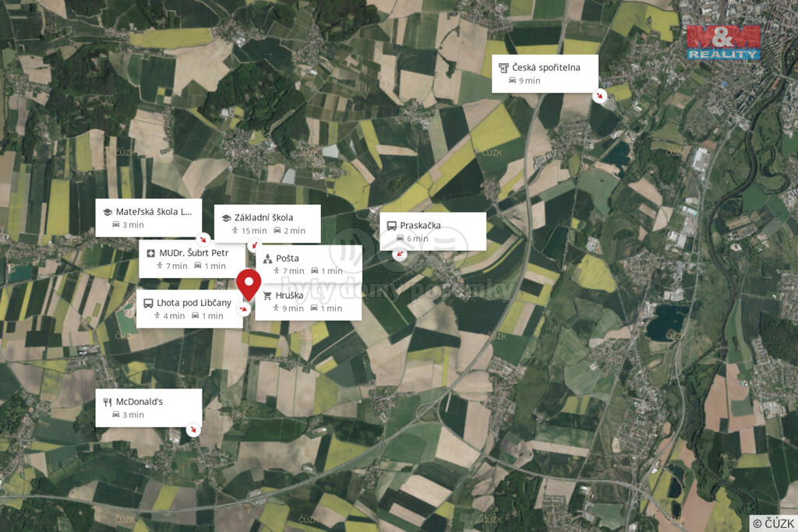Click the fork-and-knife icon next to McDonald's
Image resolution: width=798 pixels, height=532 pixels.
click(x=108, y=402)
